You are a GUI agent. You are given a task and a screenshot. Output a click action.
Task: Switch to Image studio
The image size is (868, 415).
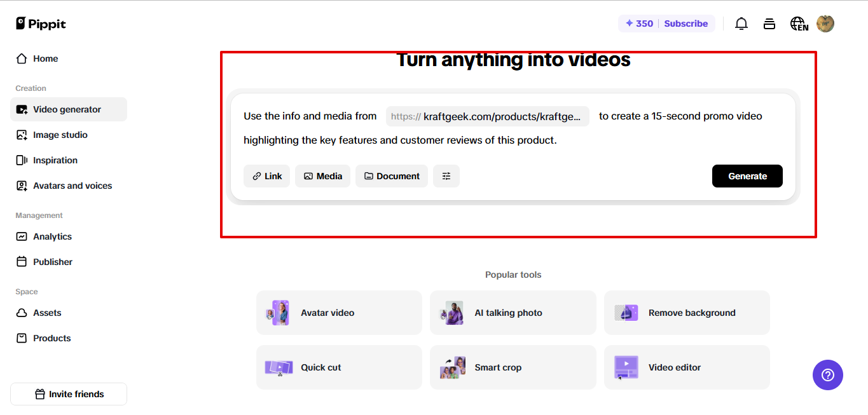click(x=60, y=134)
